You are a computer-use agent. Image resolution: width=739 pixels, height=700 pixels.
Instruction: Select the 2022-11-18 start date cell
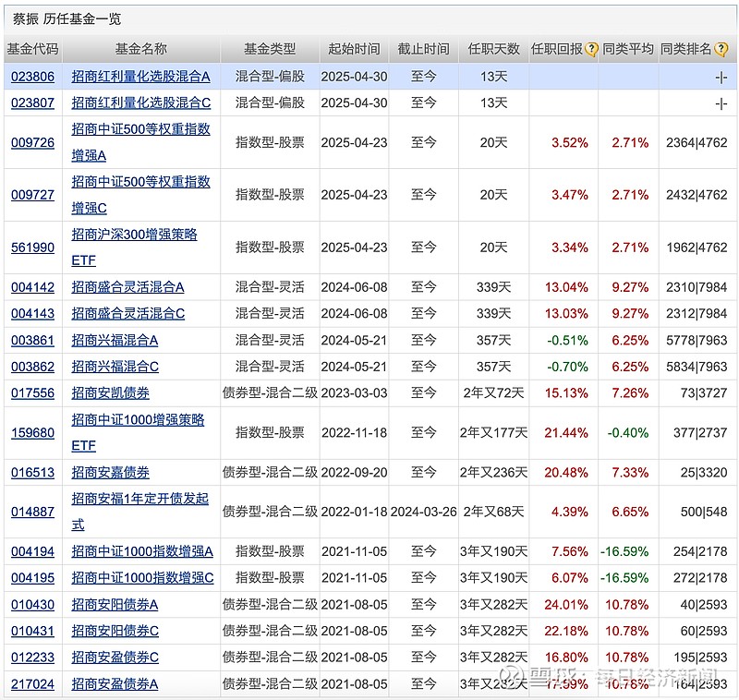tap(354, 433)
